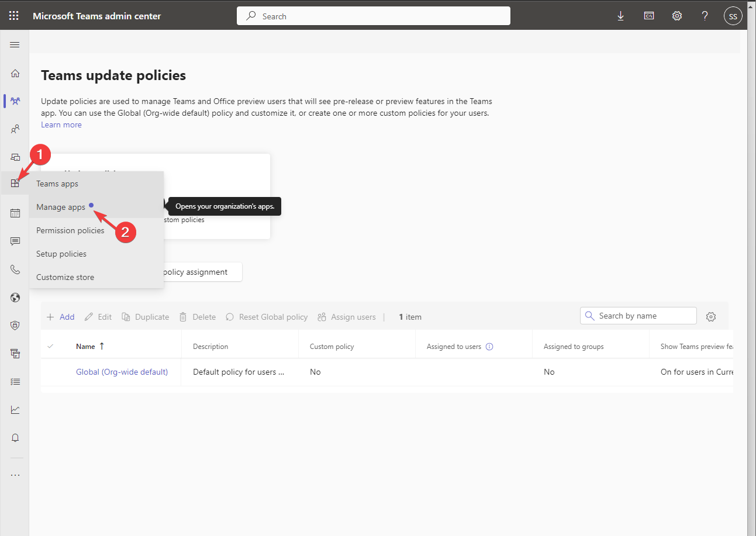Collapse the navigation pane with the hamburger icon
This screenshot has width=756, height=536.
pyautogui.click(x=15, y=44)
